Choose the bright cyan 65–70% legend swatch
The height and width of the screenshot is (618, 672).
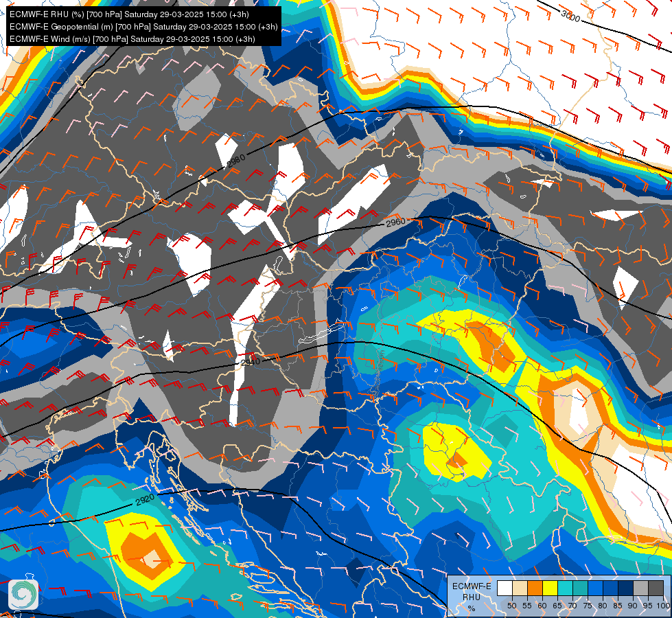565,588
